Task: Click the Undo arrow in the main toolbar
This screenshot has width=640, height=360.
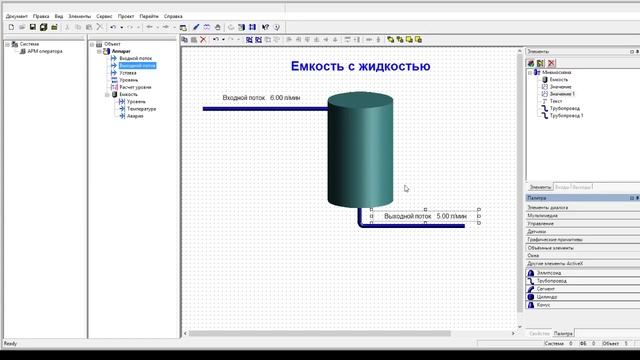Action: click(113, 27)
